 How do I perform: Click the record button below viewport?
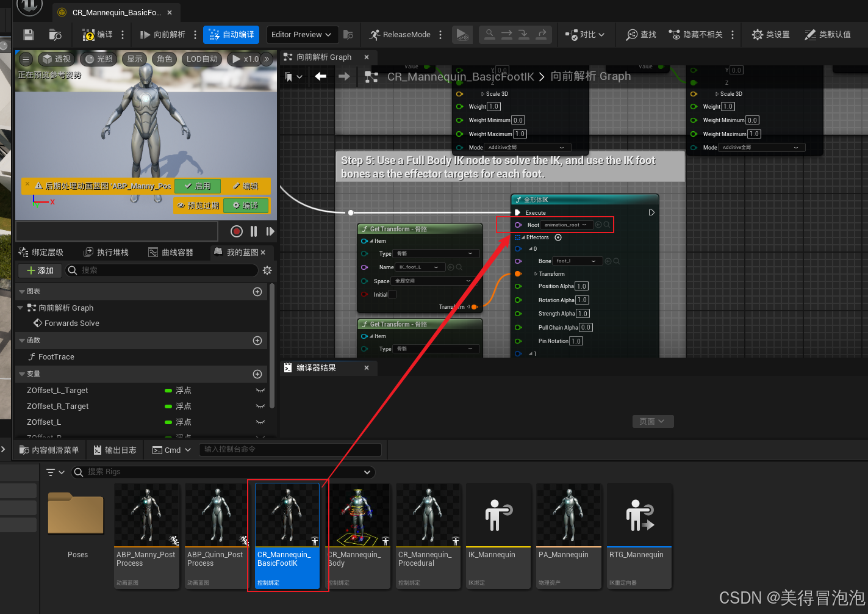(x=237, y=231)
